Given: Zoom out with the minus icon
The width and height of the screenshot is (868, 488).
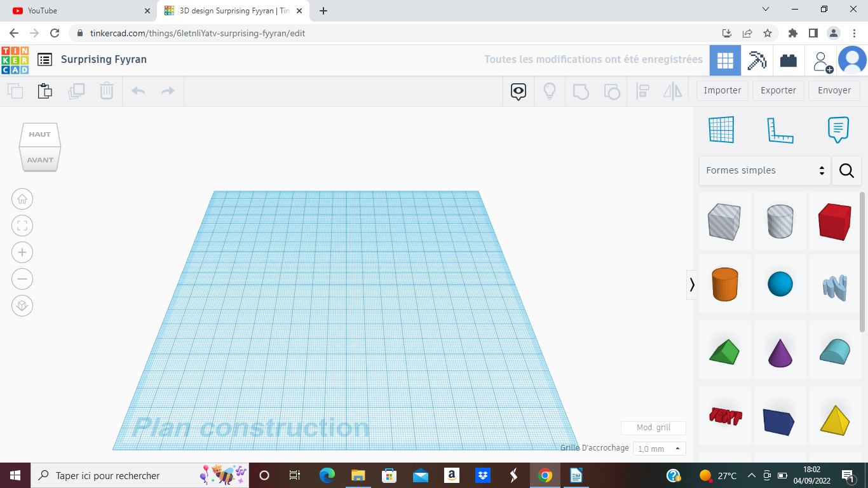Looking at the screenshot, I should click(22, 279).
